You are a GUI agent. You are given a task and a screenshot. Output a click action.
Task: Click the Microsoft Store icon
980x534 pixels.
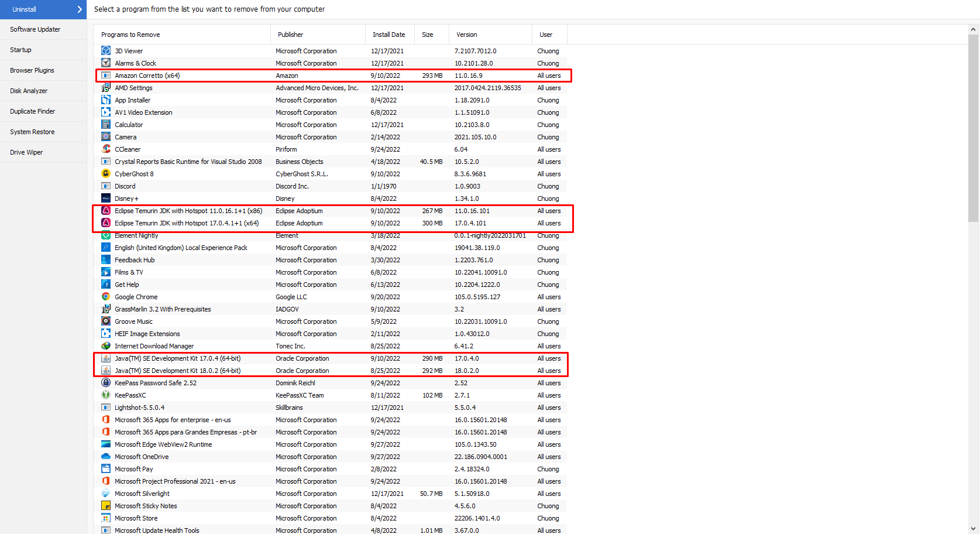[x=106, y=518]
